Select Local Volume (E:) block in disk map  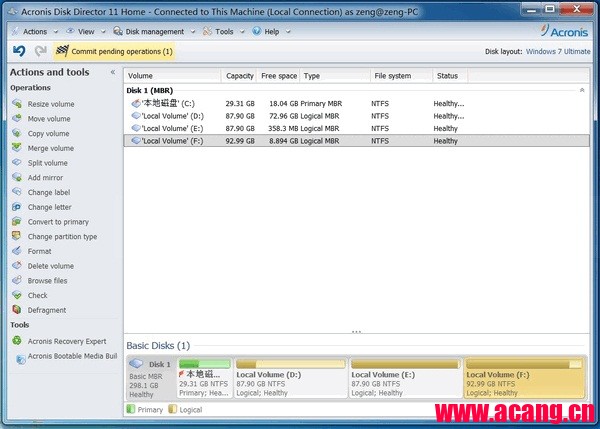point(405,378)
